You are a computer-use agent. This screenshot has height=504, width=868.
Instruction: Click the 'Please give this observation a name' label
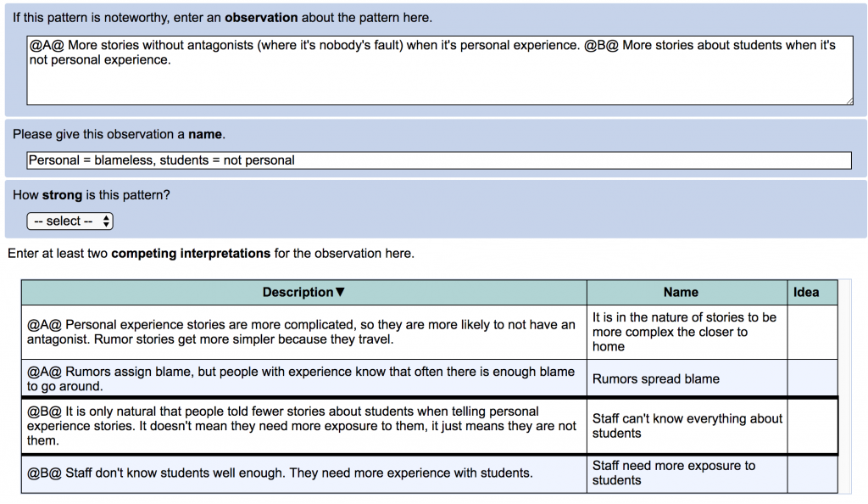(x=119, y=135)
